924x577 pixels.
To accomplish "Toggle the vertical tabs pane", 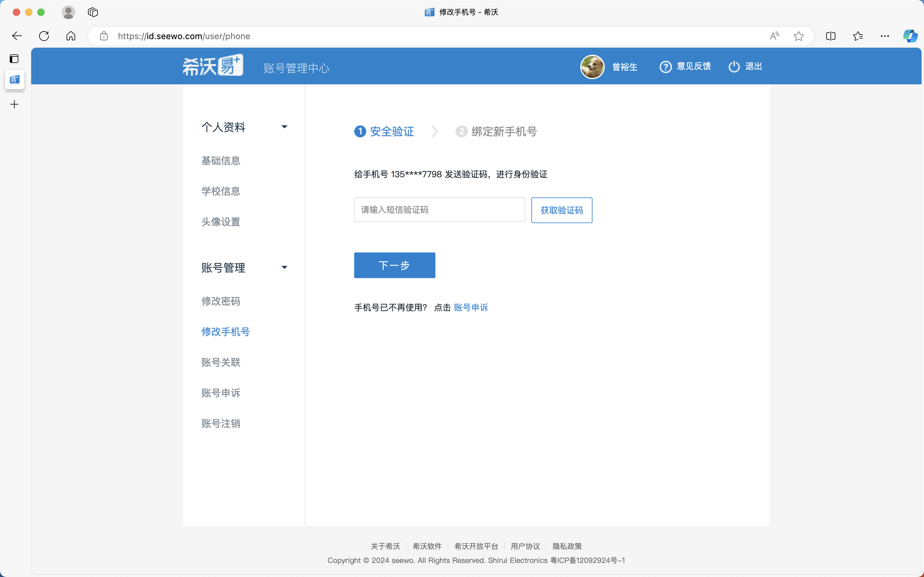I will click(x=14, y=58).
